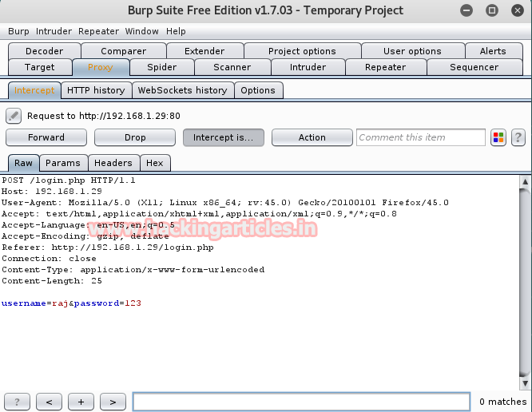532x412 pixels.
Task: Open the Help menu
Action: point(176,31)
